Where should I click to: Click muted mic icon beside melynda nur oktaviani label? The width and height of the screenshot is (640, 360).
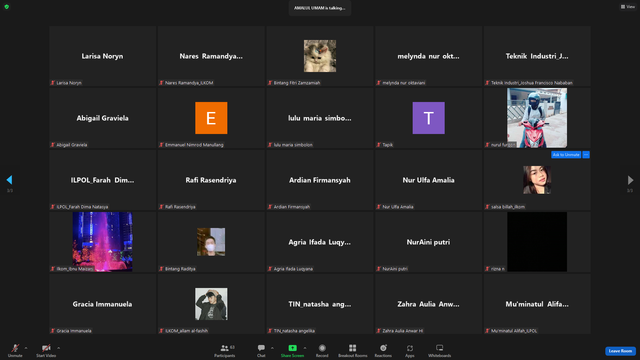[378, 83]
